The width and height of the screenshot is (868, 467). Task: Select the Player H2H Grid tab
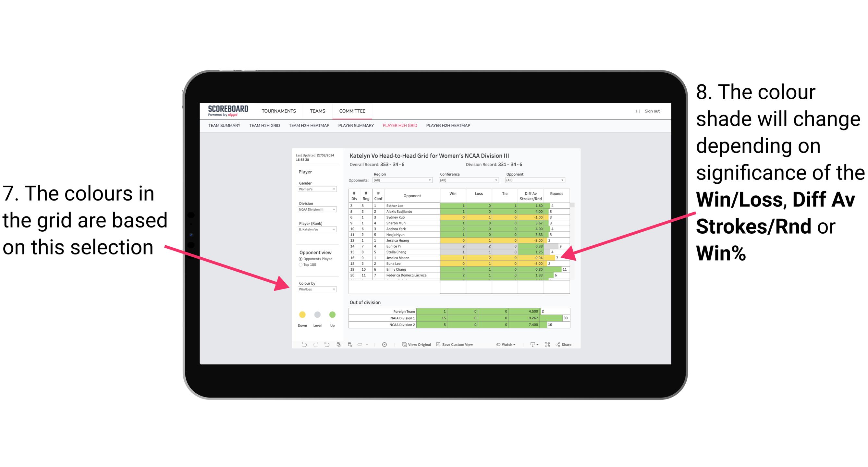(x=399, y=127)
